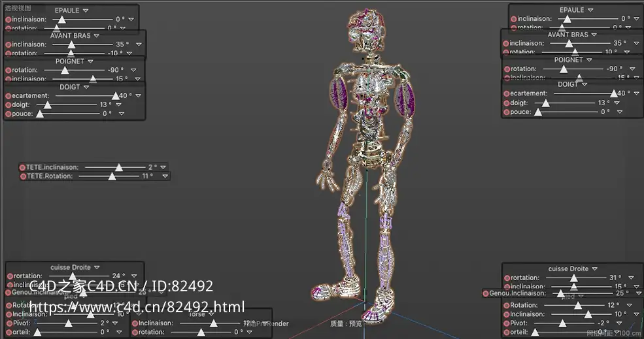Open the right POIGNET header dropdown arrow
This screenshot has width=644, height=339.
coord(589,60)
